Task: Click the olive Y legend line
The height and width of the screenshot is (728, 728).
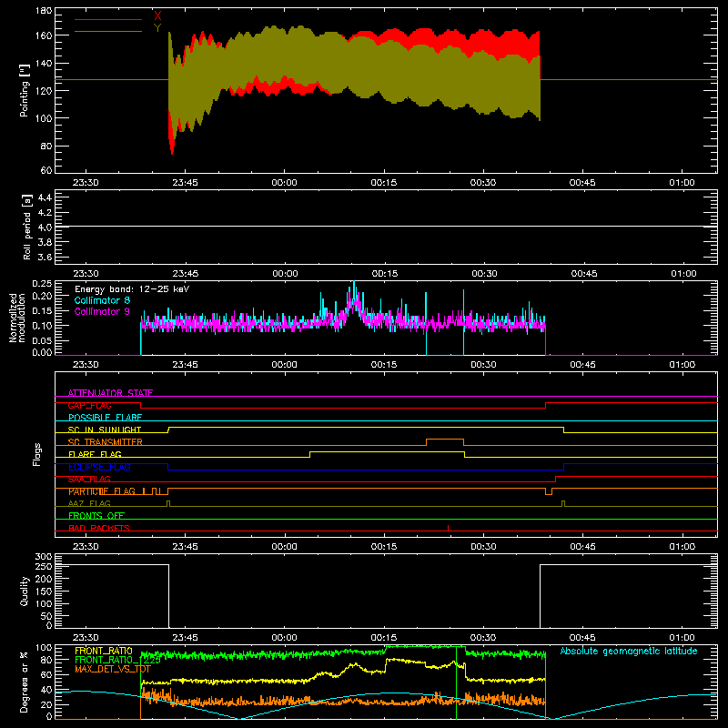Action: [108, 32]
